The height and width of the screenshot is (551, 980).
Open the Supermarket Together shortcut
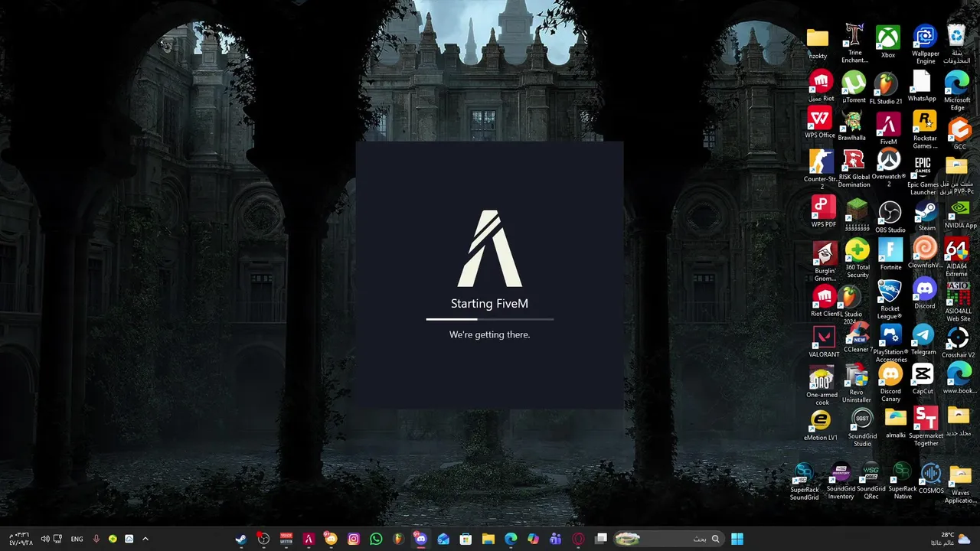tap(926, 426)
